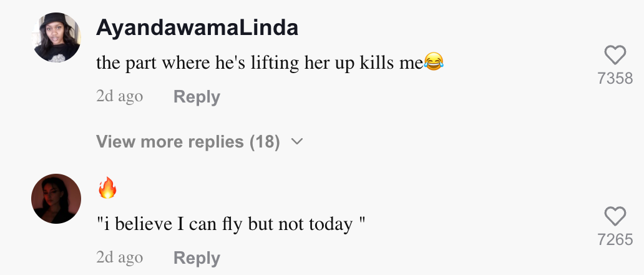Open the second commenter's dark avatar
Screen dimensions: 644x275
56,198
